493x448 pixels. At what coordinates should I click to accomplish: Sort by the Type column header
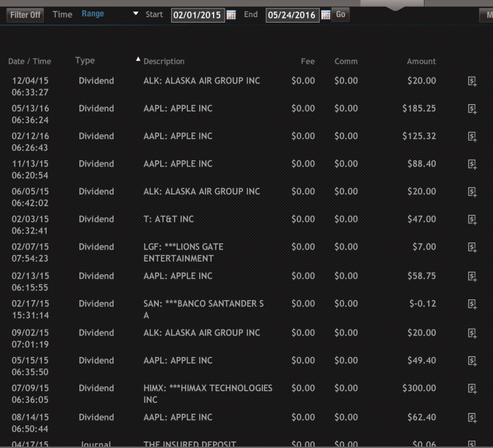click(85, 60)
